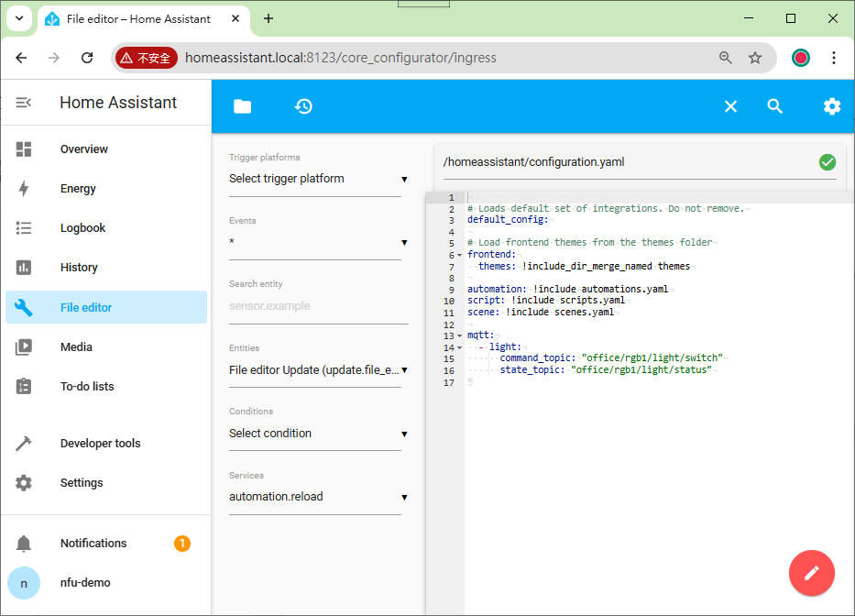Click the default_config: line in editor
This screenshot has width=855, height=616.
point(508,220)
